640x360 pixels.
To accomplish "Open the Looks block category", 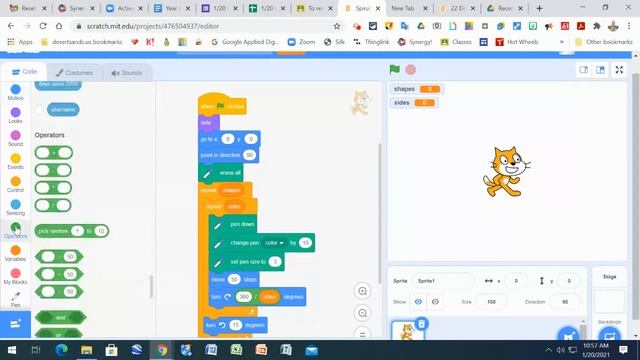I will click(16, 115).
